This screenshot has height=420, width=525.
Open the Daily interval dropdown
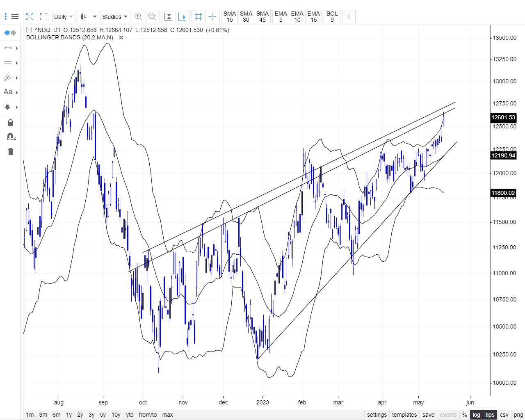pyautogui.click(x=64, y=17)
